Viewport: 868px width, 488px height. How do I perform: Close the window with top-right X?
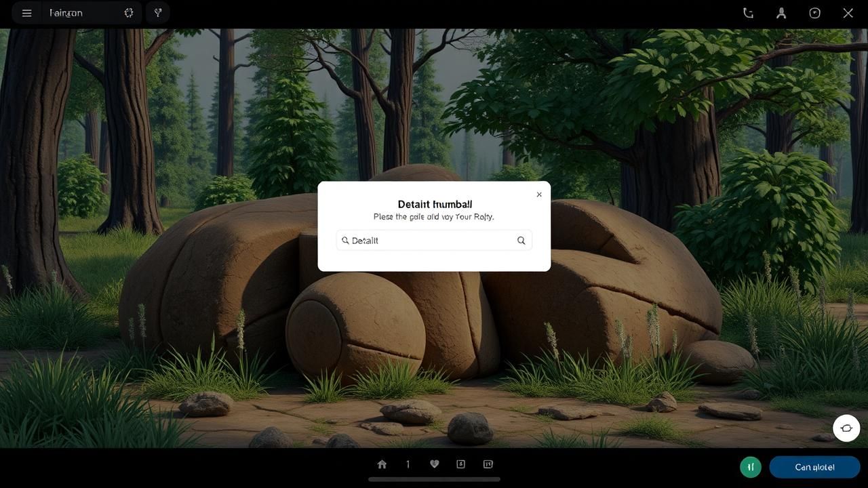click(x=848, y=13)
